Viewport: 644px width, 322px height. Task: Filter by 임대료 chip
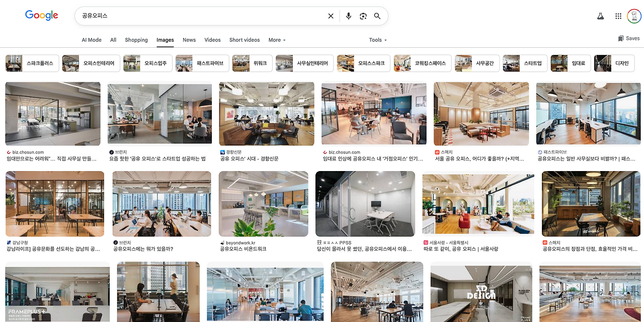coord(571,63)
